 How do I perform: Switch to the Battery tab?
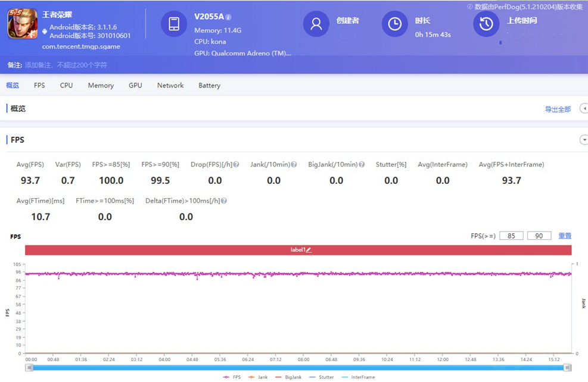210,86
